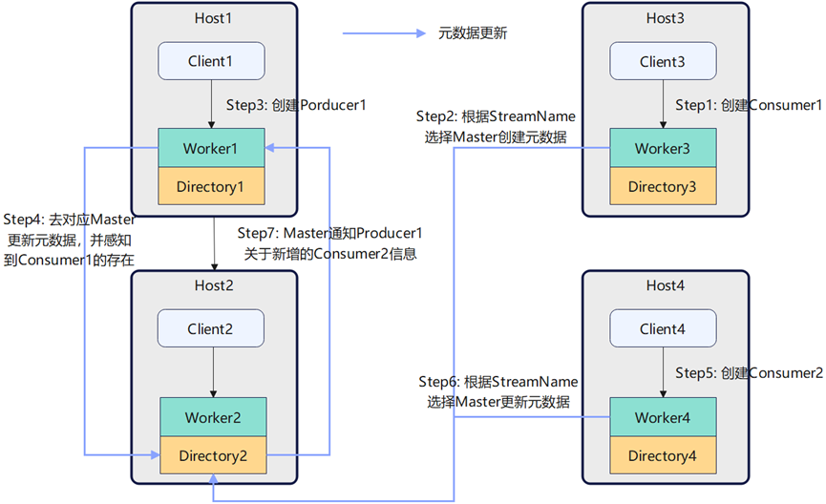This screenshot has width=826, height=504.
Task: Click the Client1 box in Host1
Action: 210,62
